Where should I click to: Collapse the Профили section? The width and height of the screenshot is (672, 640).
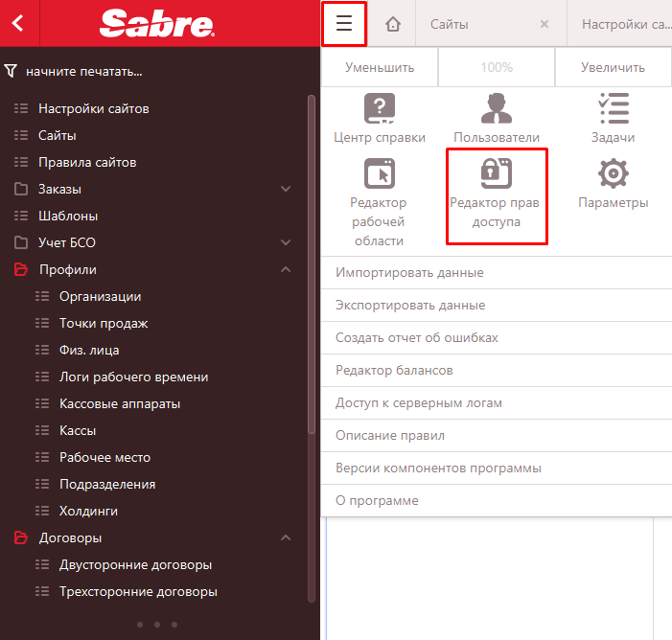[285, 270]
